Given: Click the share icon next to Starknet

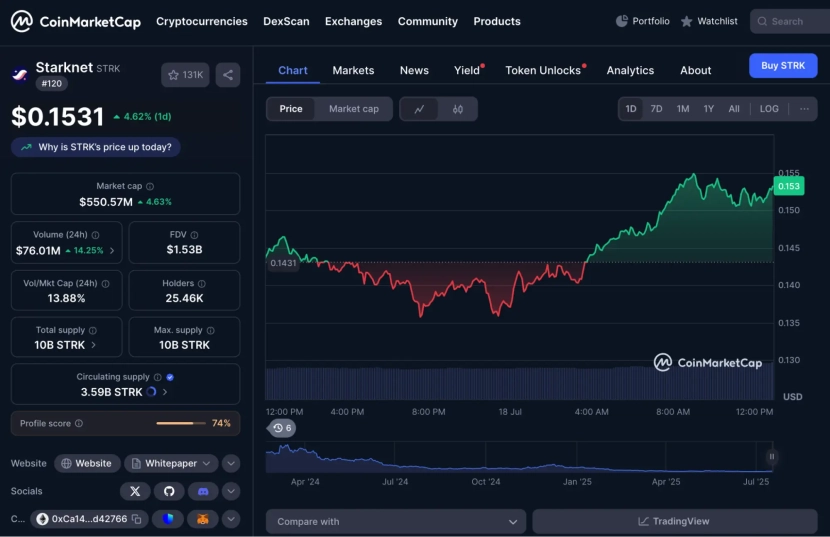Looking at the screenshot, I should 227,75.
